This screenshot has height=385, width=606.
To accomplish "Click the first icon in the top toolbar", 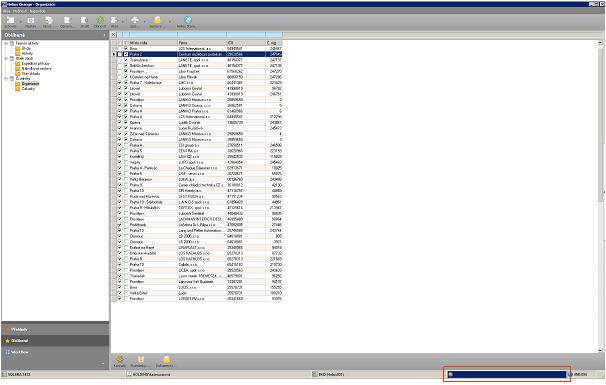I will (10, 20).
